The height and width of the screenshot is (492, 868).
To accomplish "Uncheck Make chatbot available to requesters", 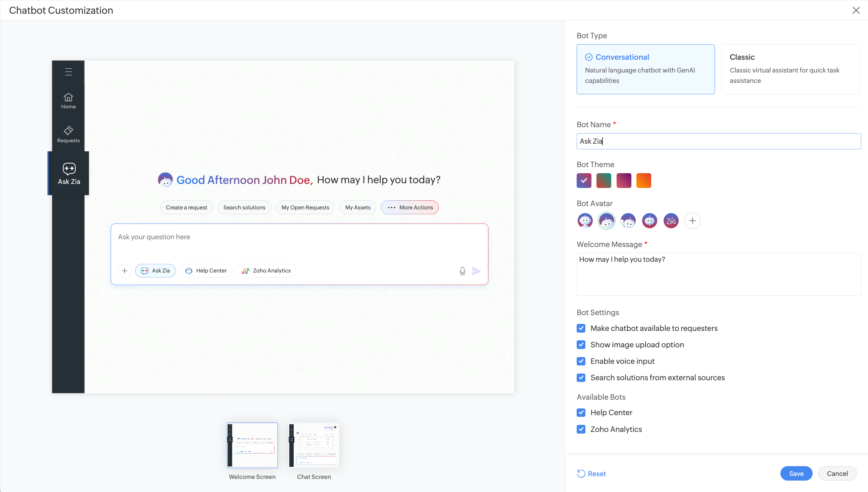I will click(x=581, y=328).
